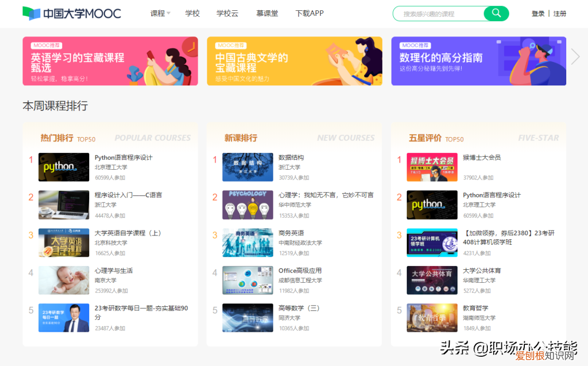Click the 慕课堂 navigation item

pos(267,13)
